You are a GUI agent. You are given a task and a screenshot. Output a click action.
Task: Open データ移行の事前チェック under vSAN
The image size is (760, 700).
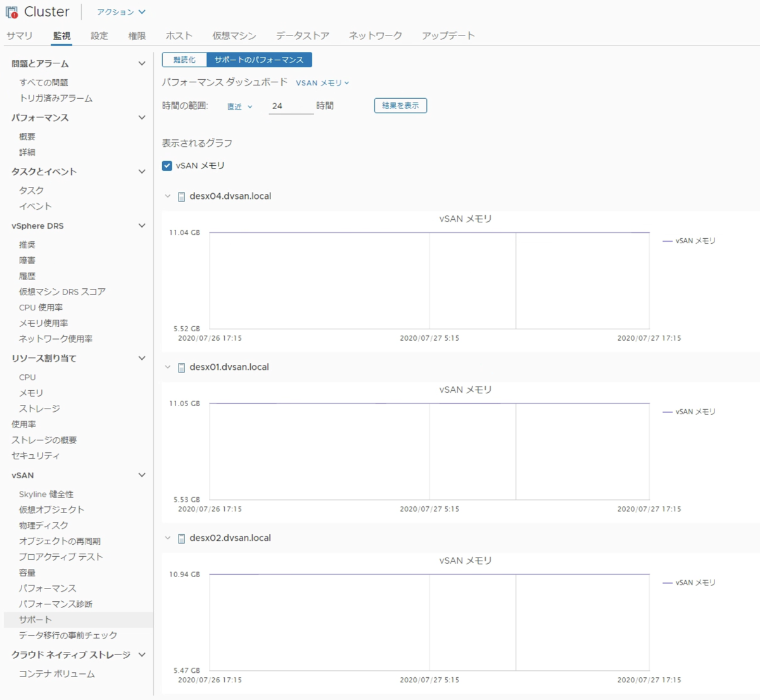(x=68, y=635)
